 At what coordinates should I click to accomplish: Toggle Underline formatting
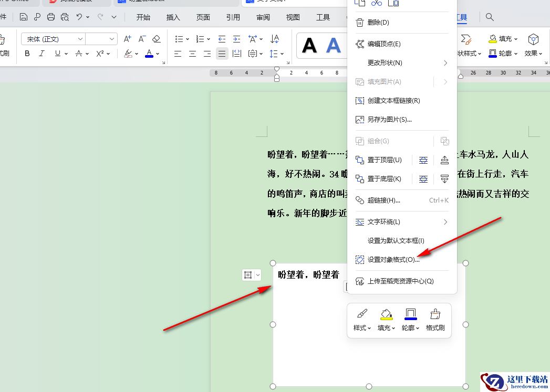(58, 53)
